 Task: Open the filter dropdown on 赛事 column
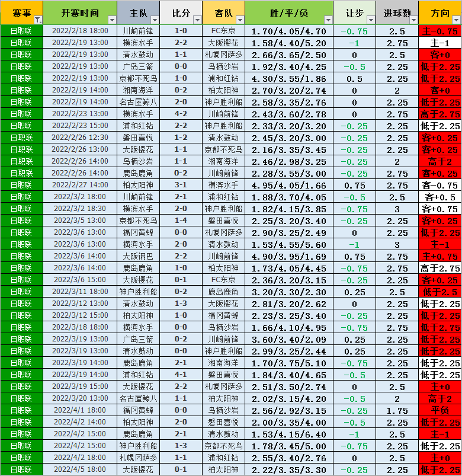tap(38, 20)
